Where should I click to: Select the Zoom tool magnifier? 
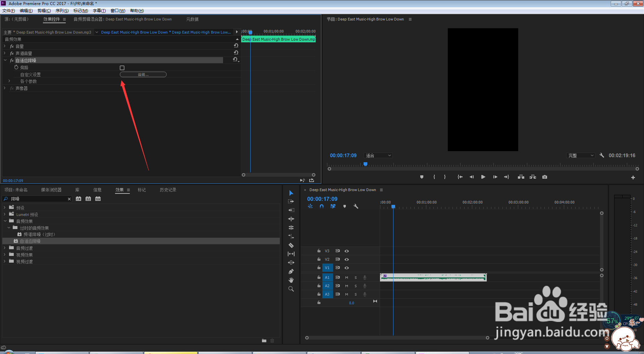(x=291, y=289)
